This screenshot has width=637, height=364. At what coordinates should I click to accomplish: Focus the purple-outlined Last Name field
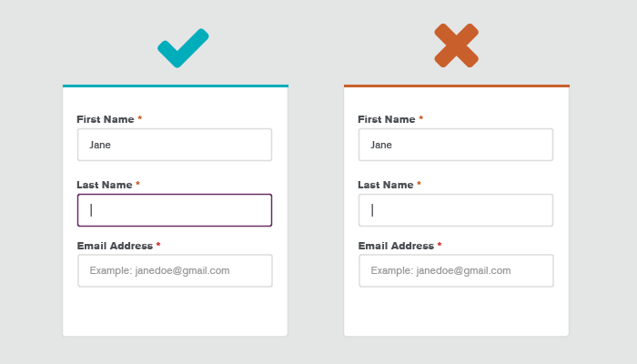(x=175, y=210)
